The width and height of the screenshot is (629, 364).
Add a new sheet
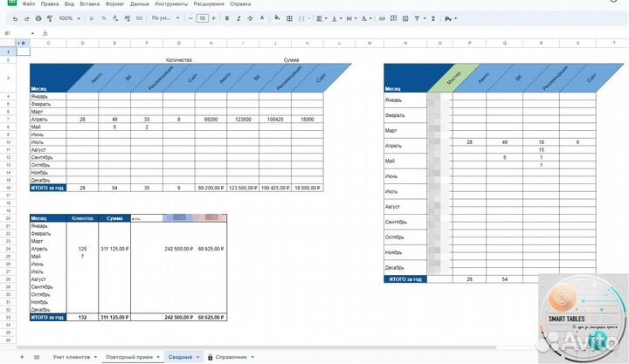[x=22, y=357]
